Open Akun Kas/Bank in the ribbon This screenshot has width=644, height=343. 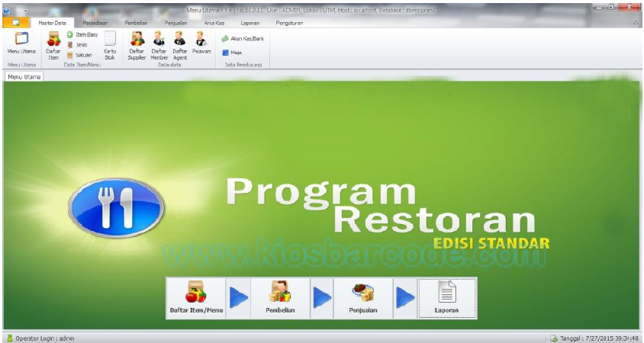pyautogui.click(x=243, y=38)
